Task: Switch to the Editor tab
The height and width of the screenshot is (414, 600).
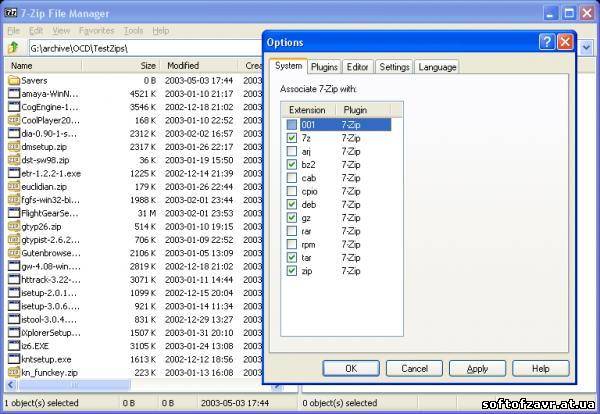Action: click(x=357, y=67)
